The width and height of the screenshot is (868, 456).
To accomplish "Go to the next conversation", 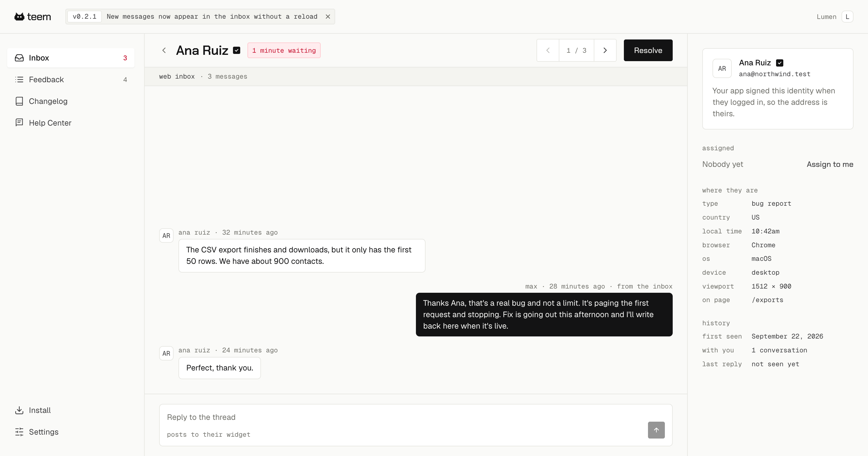I will coord(605,50).
